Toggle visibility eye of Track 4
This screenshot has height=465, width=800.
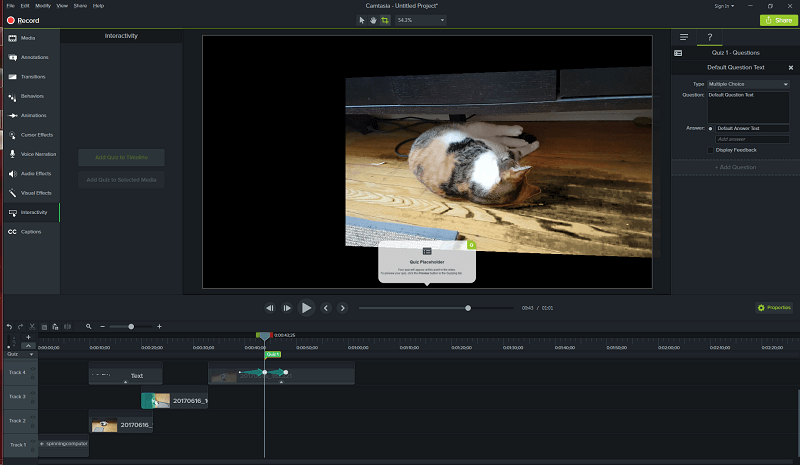(x=33, y=369)
